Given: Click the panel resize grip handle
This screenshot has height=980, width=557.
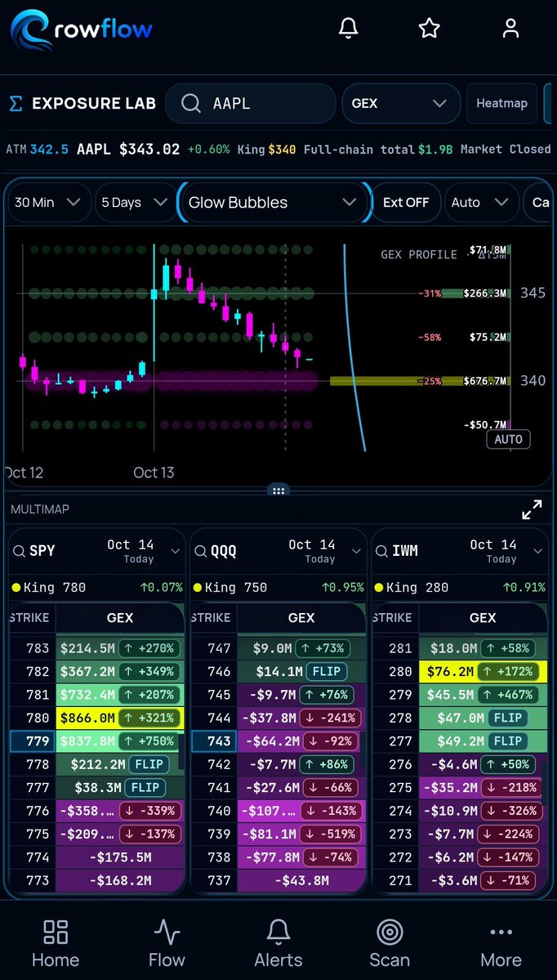Looking at the screenshot, I should (x=278, y=490).
